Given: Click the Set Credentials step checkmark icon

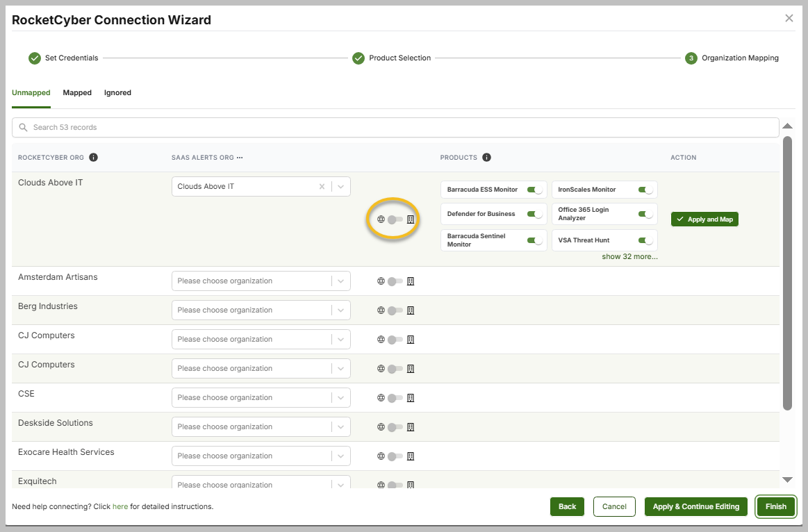Looking at the screenshot, I should pos(35,58).
